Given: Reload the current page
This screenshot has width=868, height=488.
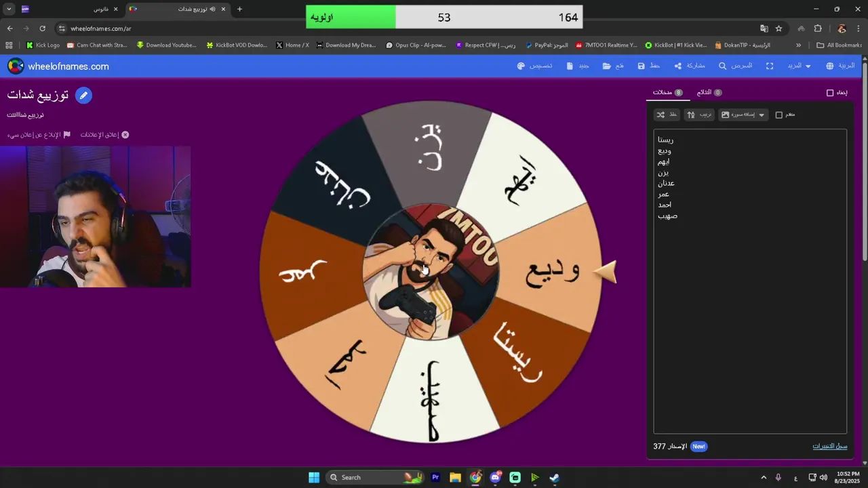Looking at the screenshot, I should click(42, 28).
